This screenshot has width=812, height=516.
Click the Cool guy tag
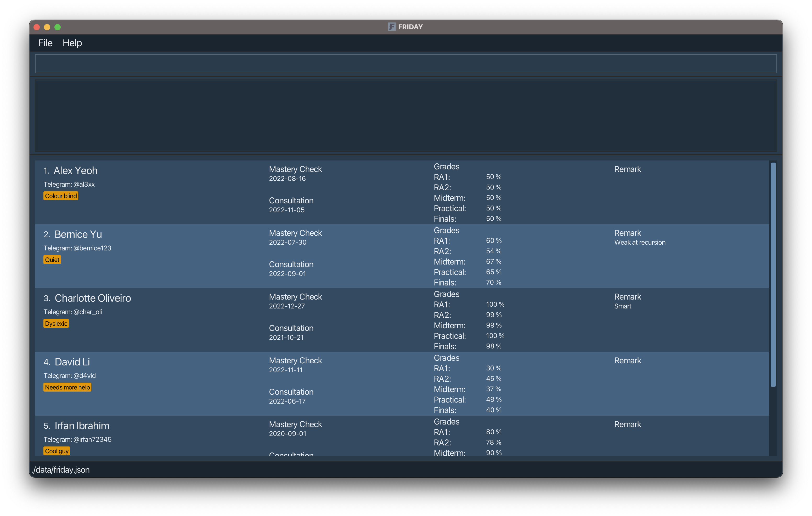(57, 451)
